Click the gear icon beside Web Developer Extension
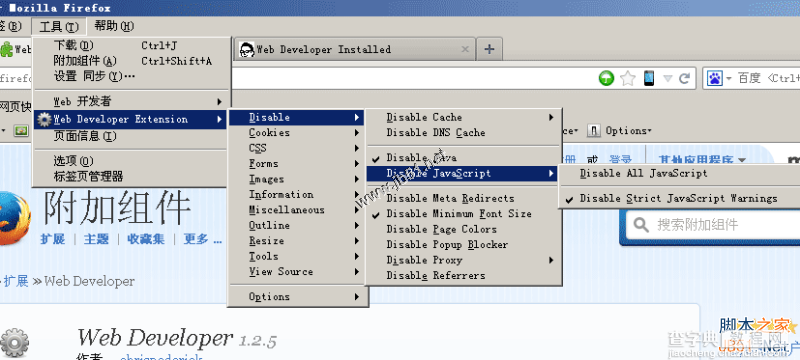800x360 pixels. (45, 119)
